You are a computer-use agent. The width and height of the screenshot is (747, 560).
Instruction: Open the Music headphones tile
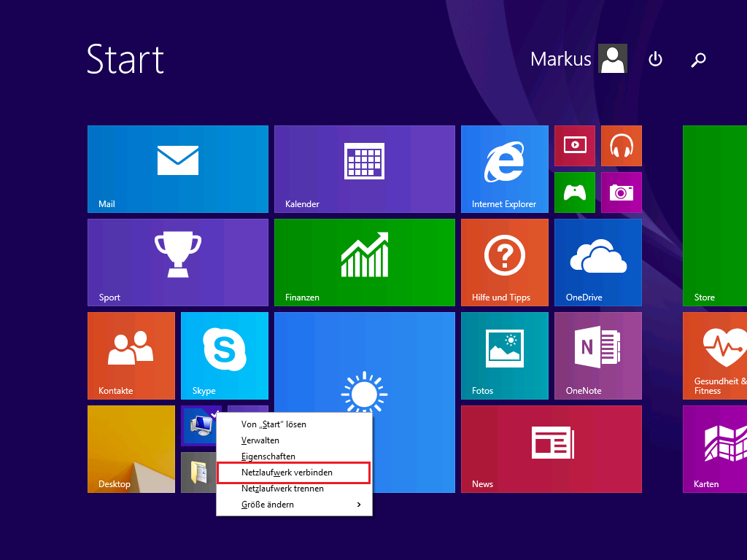[x=622, y=146]
